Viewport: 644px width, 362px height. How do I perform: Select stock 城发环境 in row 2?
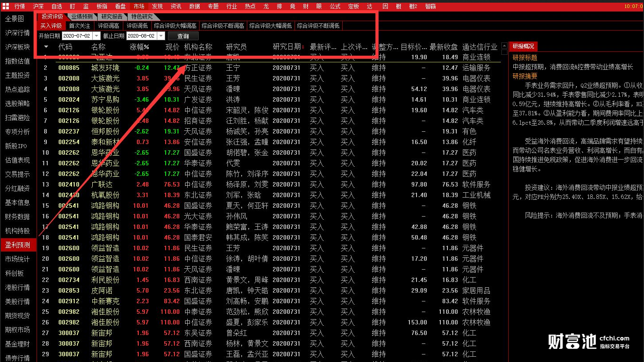pyautogui.click(x=105, y=68)
